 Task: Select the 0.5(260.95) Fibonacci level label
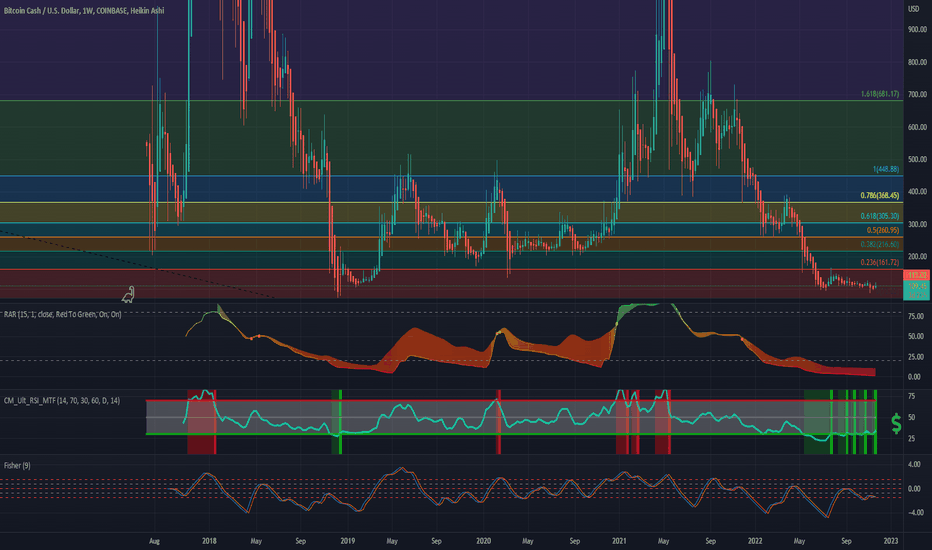pos(883,230)
